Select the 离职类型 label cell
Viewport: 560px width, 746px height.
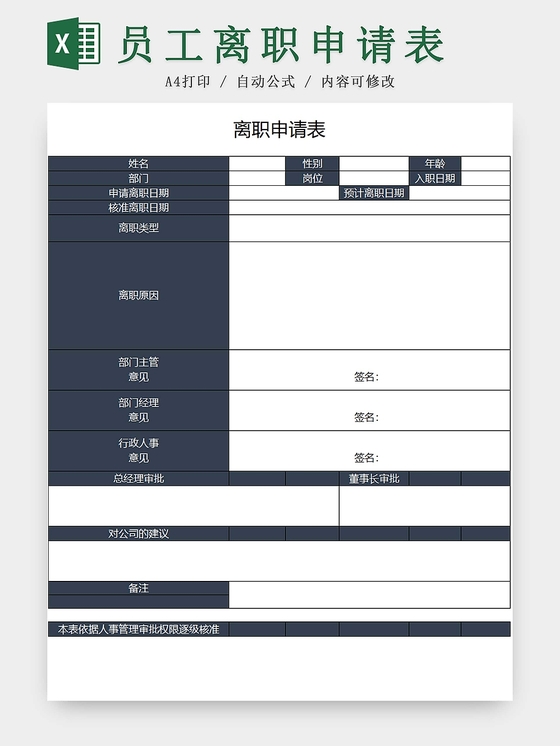click(138, 228)
